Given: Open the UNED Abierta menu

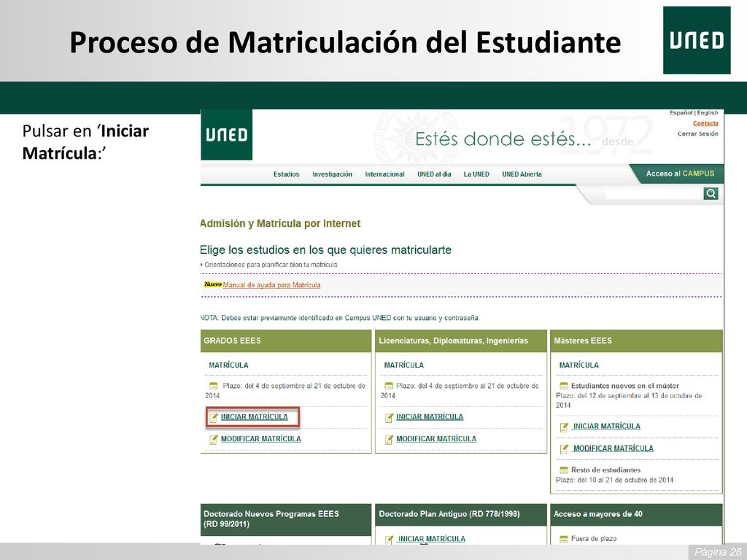Looking at the screenshot, I should click(x=522, y=174).
